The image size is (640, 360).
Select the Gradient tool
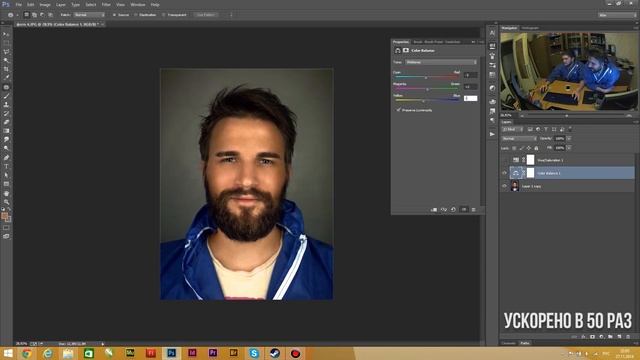[x=6, y=131]
